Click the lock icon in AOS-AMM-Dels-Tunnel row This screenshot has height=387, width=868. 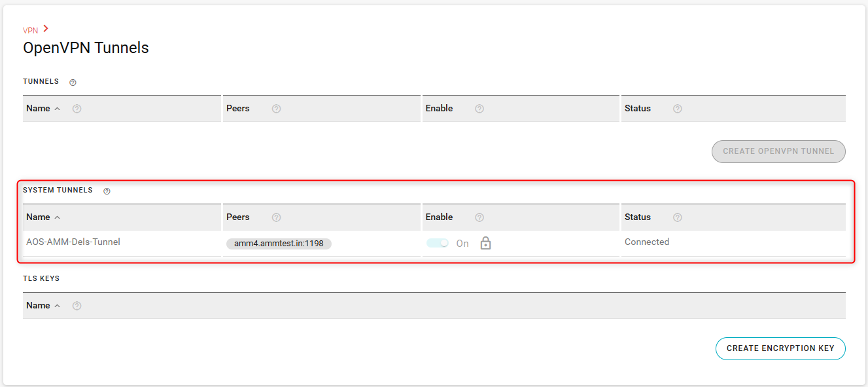coord(485,243)
